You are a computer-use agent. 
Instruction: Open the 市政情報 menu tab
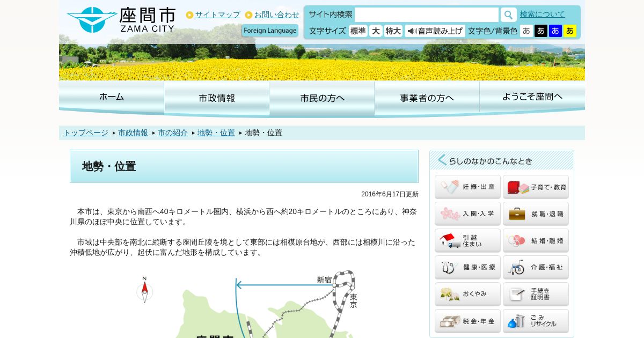217,98
